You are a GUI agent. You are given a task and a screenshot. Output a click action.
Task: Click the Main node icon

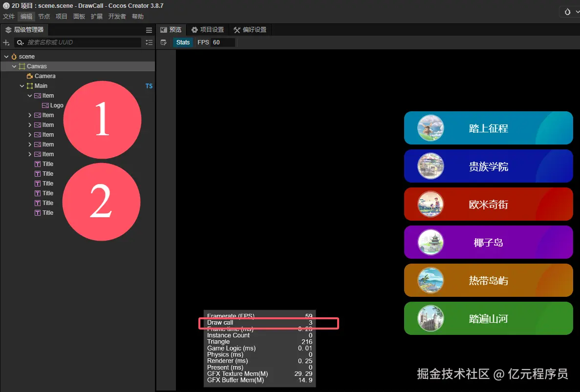click(30, 86)
